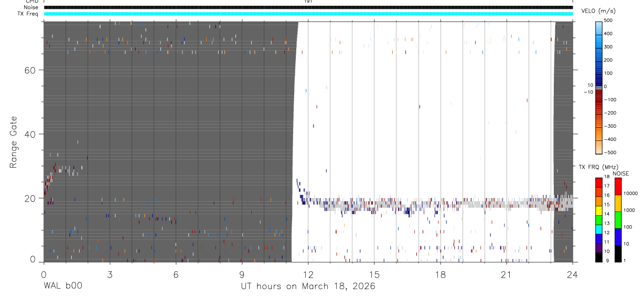Click the 'Noise' row label
The width and height of the screenshot is (644, 297).
click(x=31, y=7)
